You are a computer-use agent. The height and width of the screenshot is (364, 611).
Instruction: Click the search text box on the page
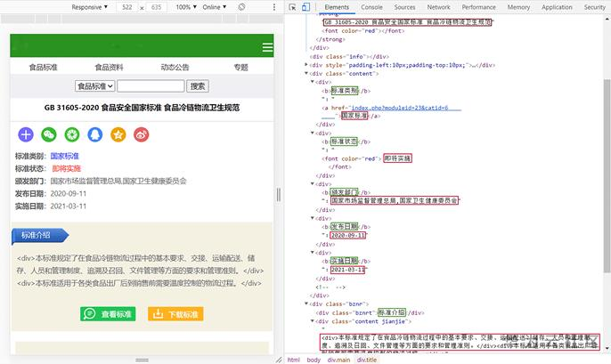151,86
